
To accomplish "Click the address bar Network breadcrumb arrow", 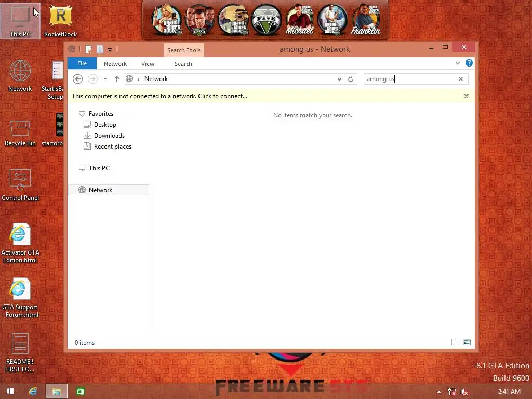I will tap(138, 79).
